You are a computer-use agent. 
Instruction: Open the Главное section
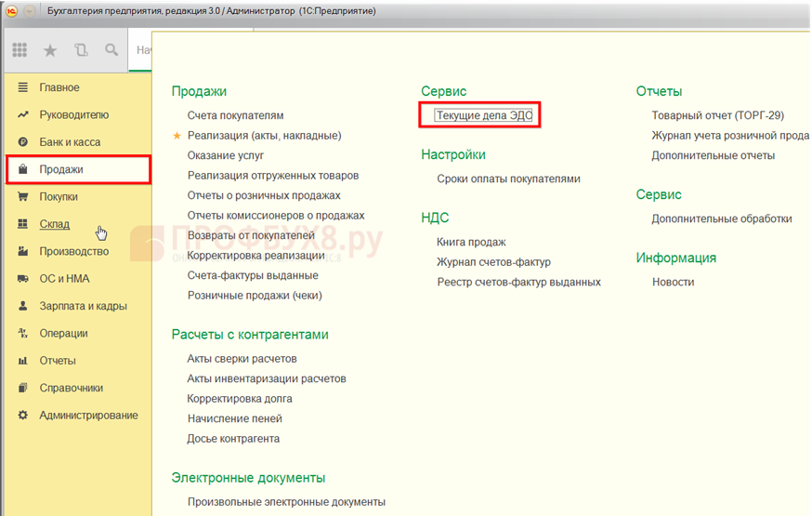point(59,87)
